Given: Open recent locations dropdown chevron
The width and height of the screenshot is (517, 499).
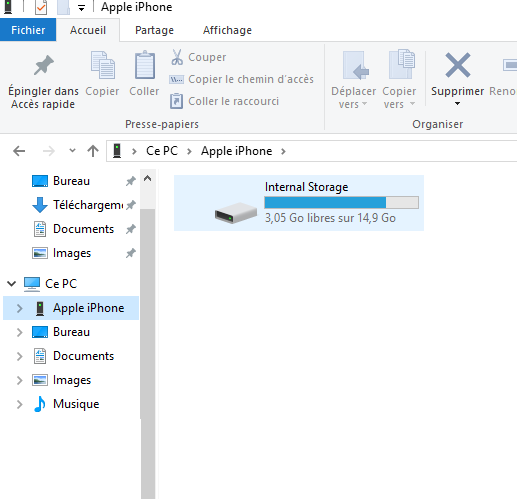Looking at the screenshot, I should pos(72,151).
